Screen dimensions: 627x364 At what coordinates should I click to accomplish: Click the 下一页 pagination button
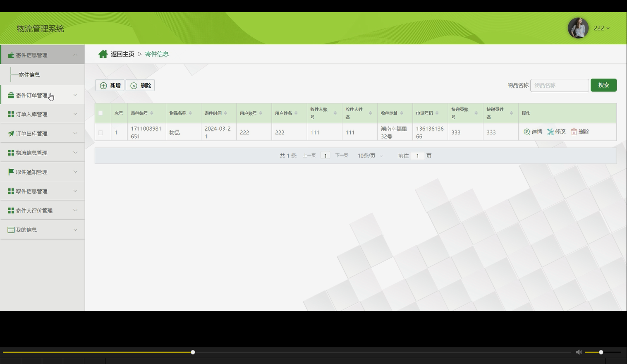pyautogui.click(x=342, y=156)
